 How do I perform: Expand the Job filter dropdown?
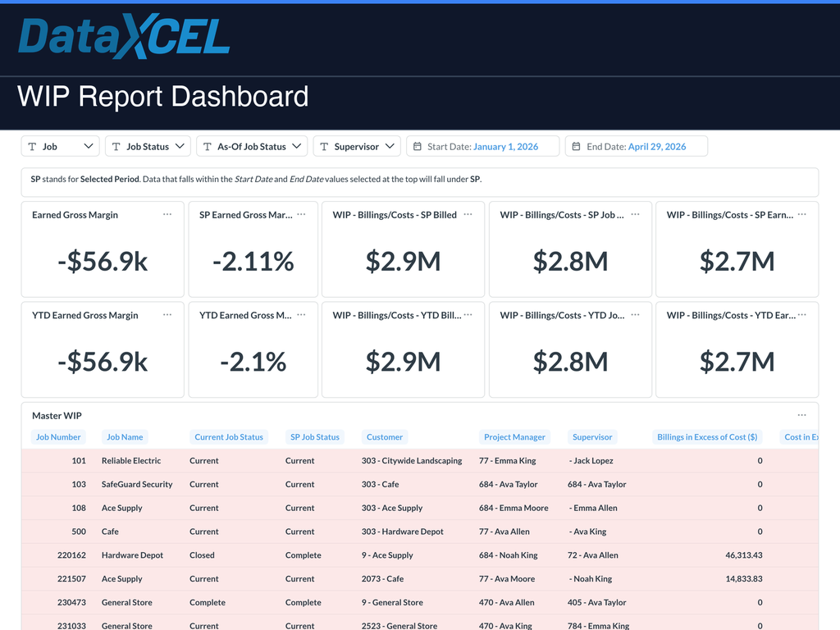(60, 146)
